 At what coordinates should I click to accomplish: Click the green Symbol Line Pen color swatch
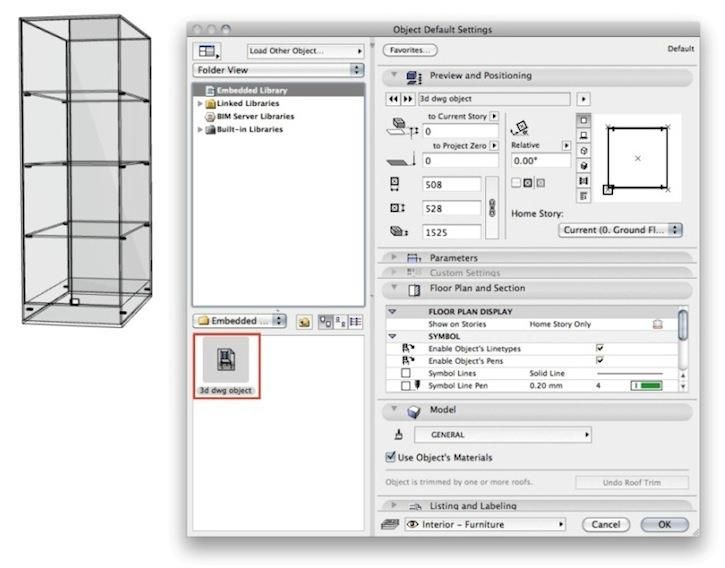coord(646,385)
